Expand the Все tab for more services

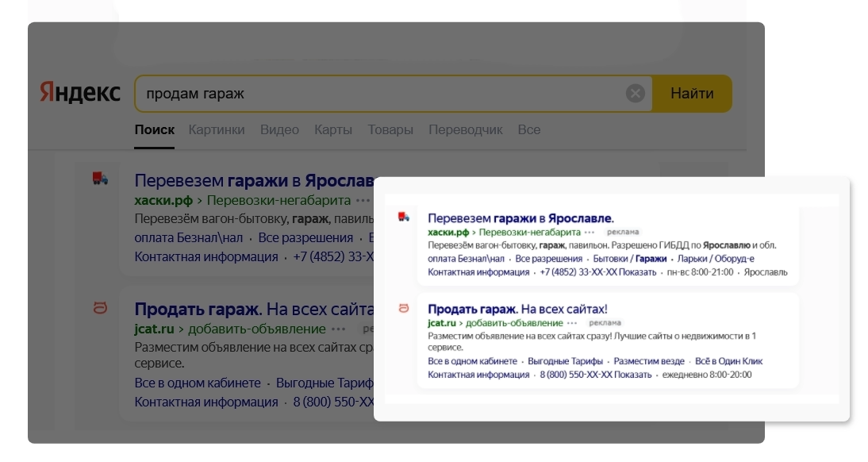tap(528, 129)
